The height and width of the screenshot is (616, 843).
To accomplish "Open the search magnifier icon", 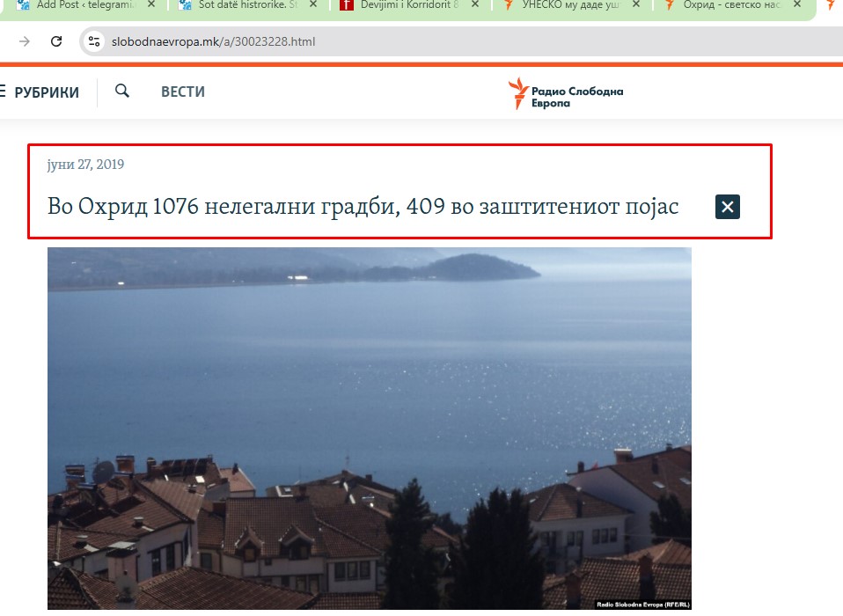I will [122, 91].
